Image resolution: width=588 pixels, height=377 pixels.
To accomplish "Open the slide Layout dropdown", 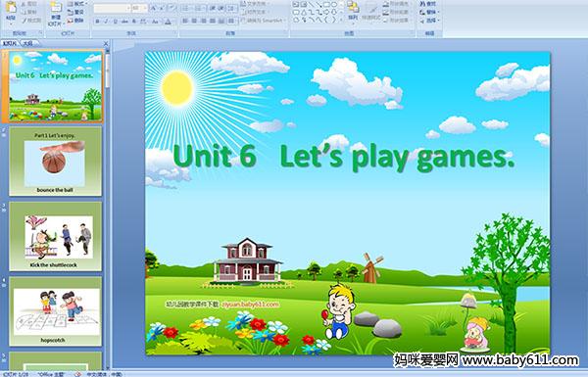I will click(76, 3).
